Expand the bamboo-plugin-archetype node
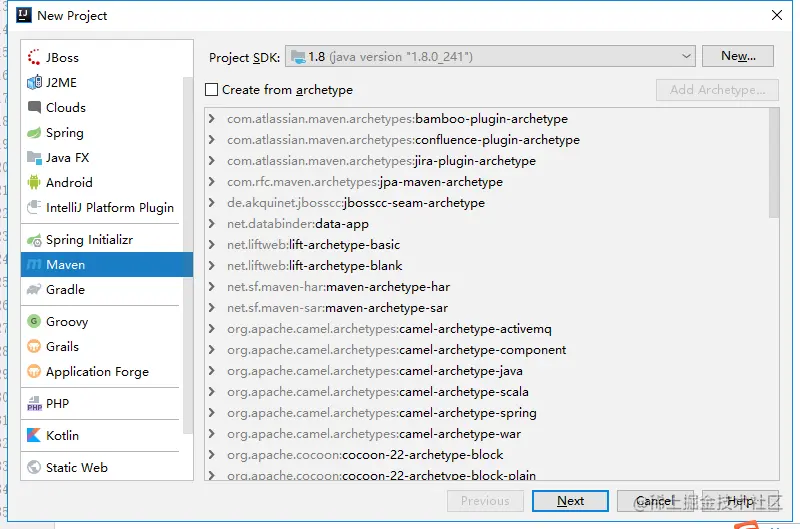The image size is (800, 529). point(212,118)
